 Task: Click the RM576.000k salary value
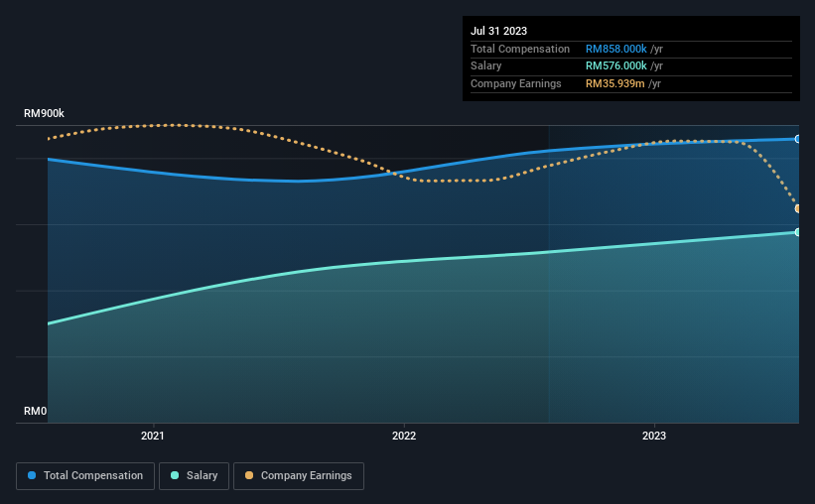(x=615, y=66)
